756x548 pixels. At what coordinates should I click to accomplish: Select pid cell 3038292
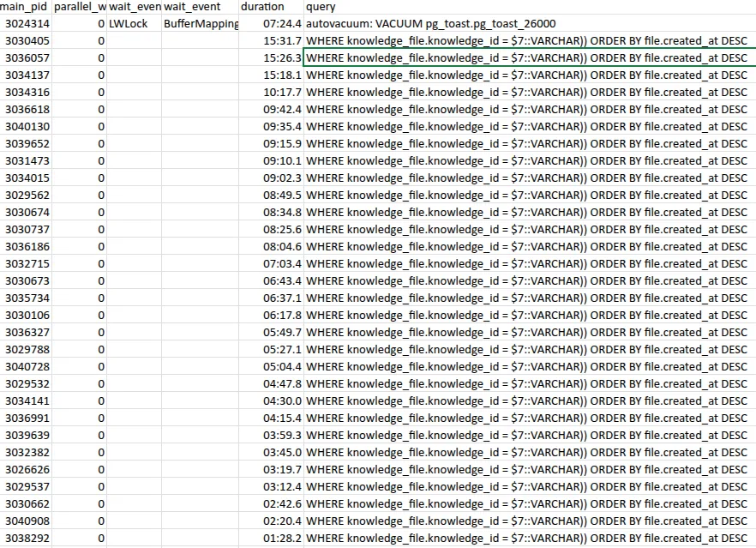26,539
